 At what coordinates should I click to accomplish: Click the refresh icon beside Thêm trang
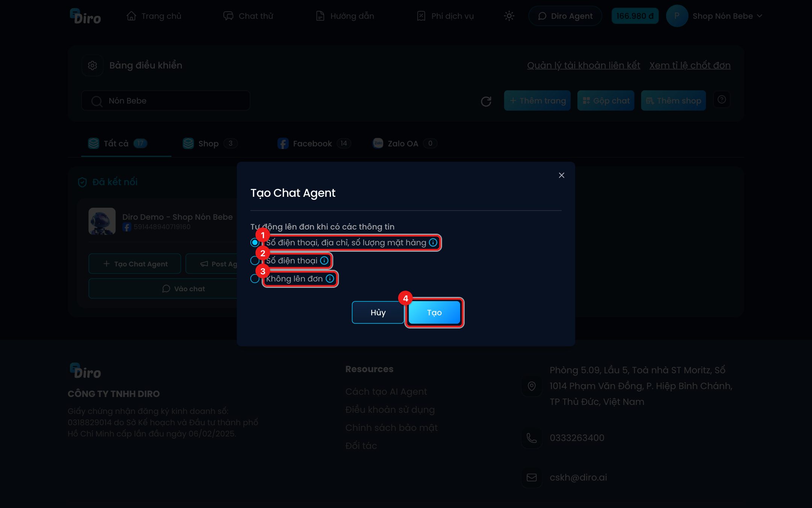click(486, 101)
